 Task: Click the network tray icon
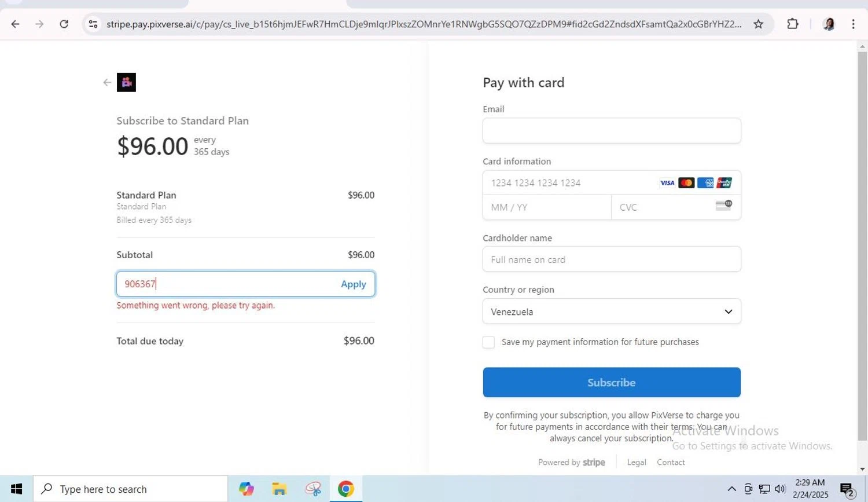point(764,489)
